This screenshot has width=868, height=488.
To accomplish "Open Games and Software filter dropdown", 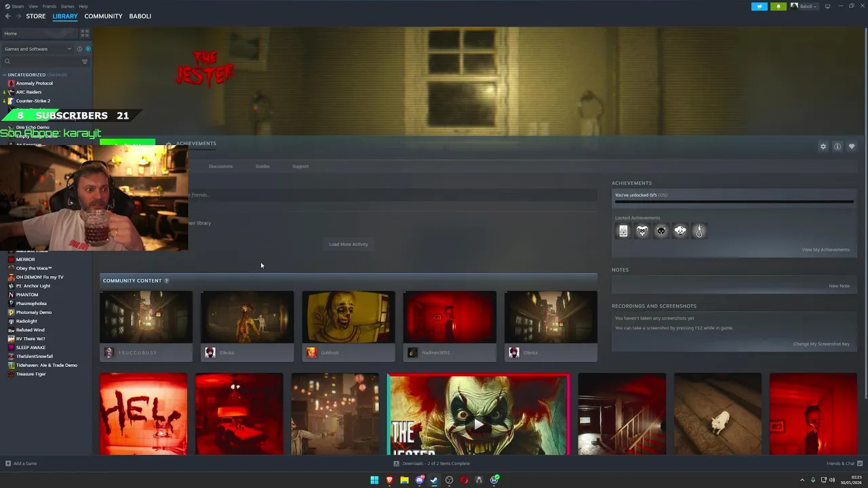I will pos(37,49).
